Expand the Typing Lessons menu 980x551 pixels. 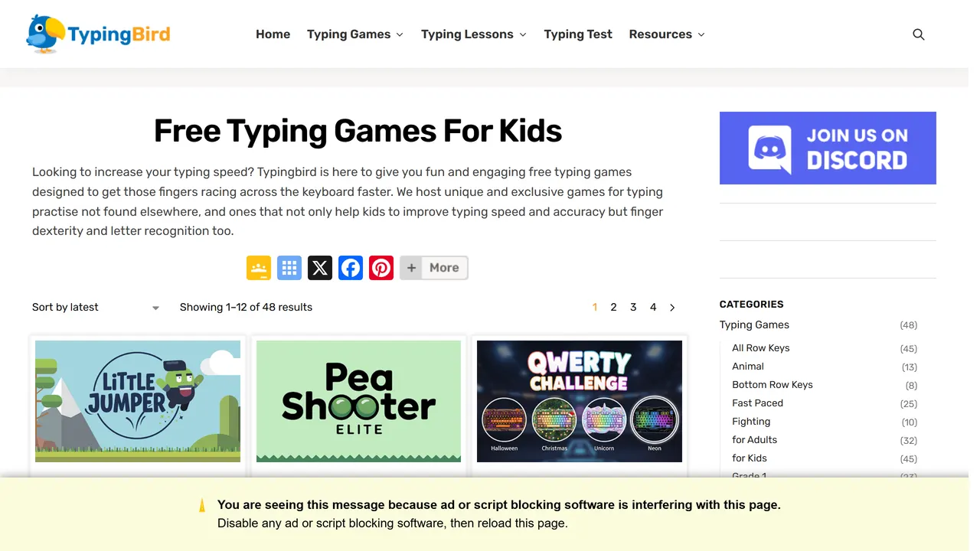474,34
